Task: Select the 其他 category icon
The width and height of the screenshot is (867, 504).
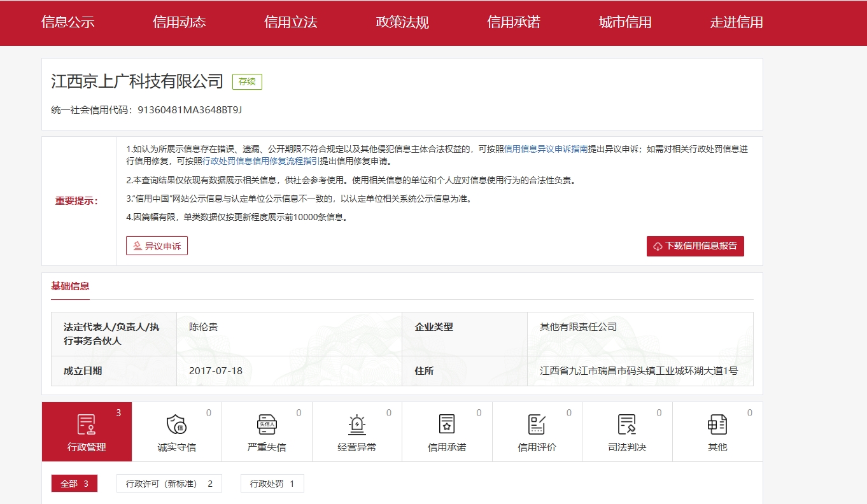Action: [717, 424]
